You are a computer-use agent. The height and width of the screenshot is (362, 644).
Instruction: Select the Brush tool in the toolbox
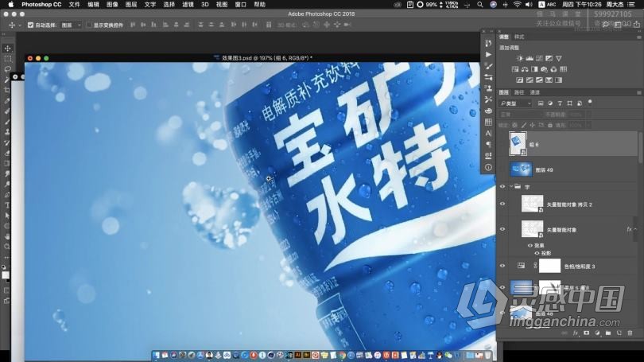click(7, 122)
